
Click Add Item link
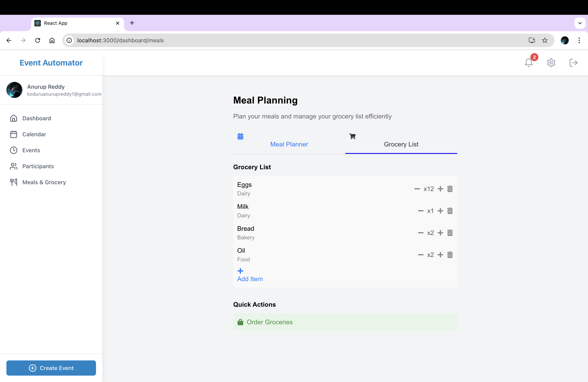point(250,279)
